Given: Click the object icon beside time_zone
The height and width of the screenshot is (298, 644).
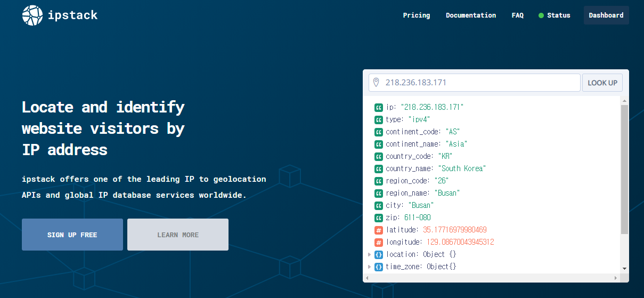Looking at the screenshot, I should (379, 267).
